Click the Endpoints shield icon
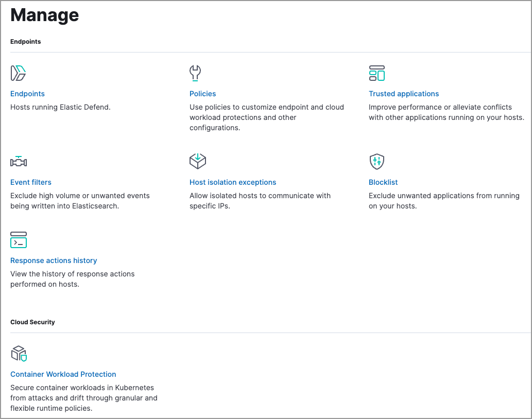Image resolution: width=532 pixels, height=419 pixels. pyautogui.click(x=18, y=73)
